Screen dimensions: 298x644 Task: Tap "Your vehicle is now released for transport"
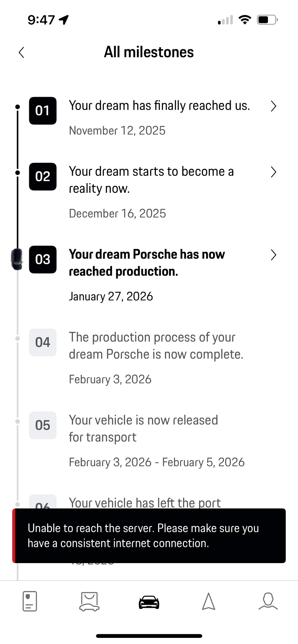point(143,428)
